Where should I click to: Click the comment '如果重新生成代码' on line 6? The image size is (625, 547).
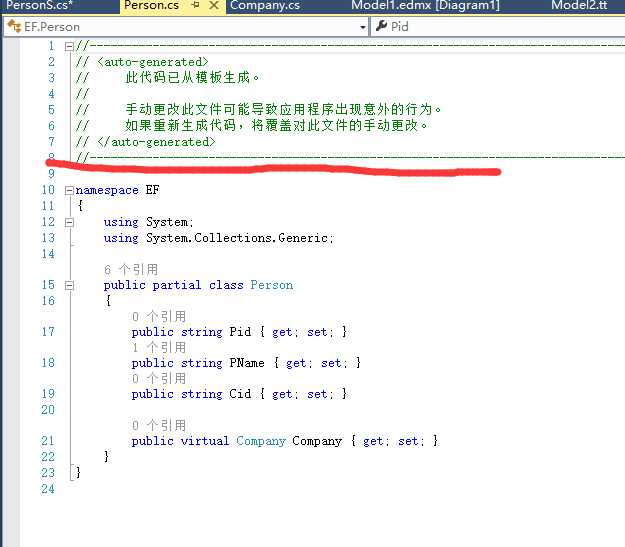180,126
